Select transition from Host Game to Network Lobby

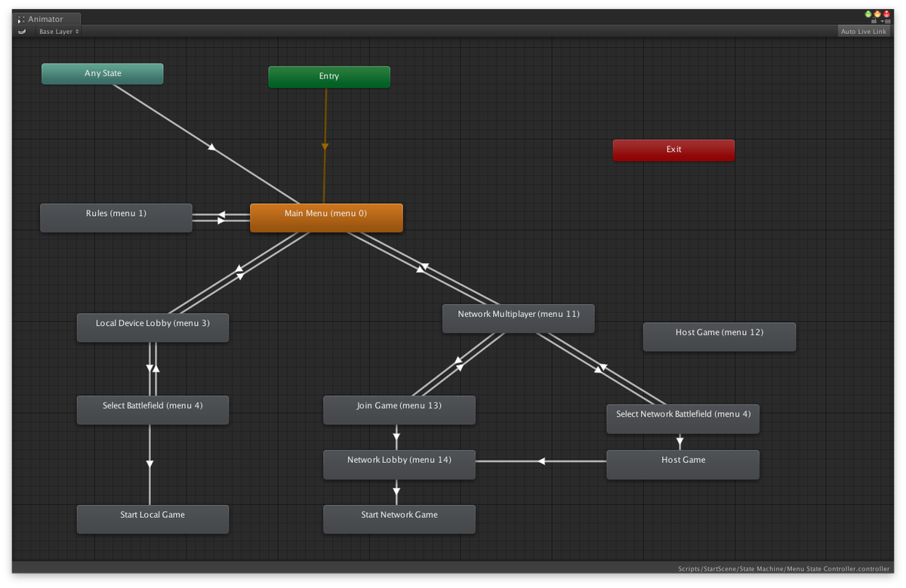coord(541,461)
